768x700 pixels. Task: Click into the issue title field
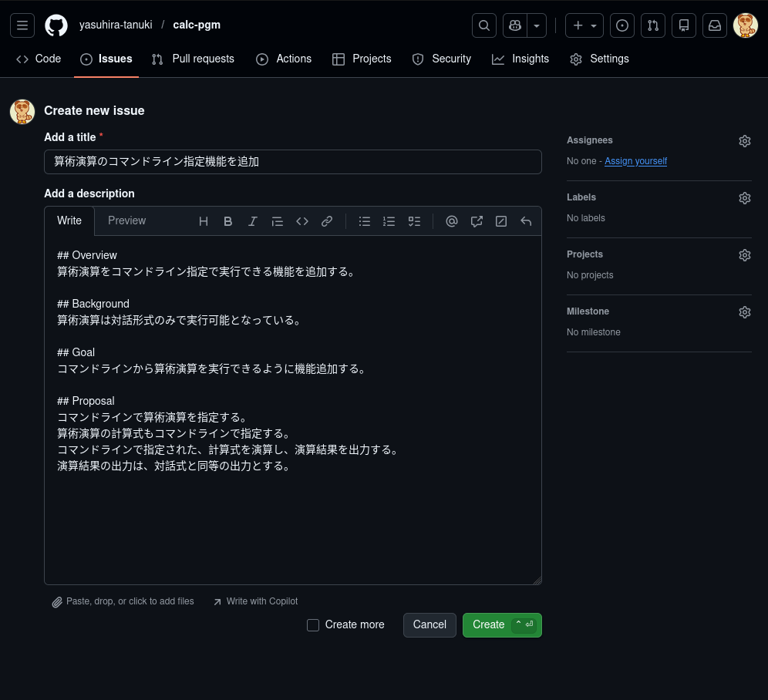click(x=293, y=162)
